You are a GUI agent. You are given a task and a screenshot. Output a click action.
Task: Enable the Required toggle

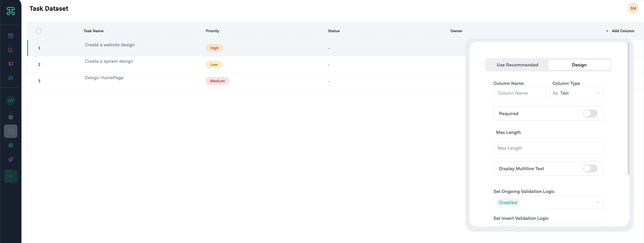tap(590, 113)
